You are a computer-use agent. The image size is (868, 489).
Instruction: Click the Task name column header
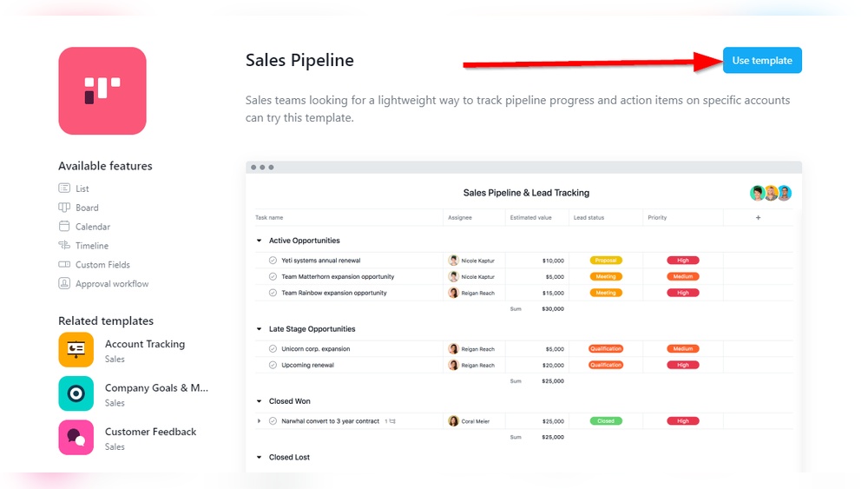coord(269,218)
